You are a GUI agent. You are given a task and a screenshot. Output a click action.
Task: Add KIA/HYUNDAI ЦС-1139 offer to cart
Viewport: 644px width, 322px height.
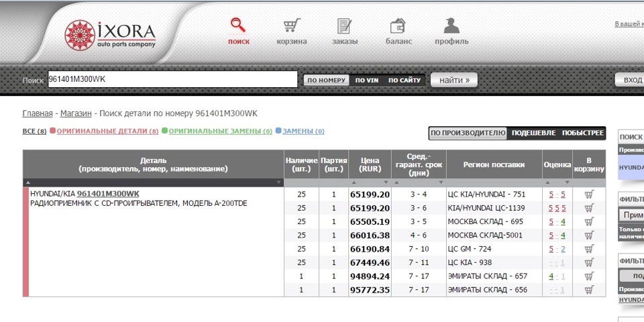(x=589, y=208)
